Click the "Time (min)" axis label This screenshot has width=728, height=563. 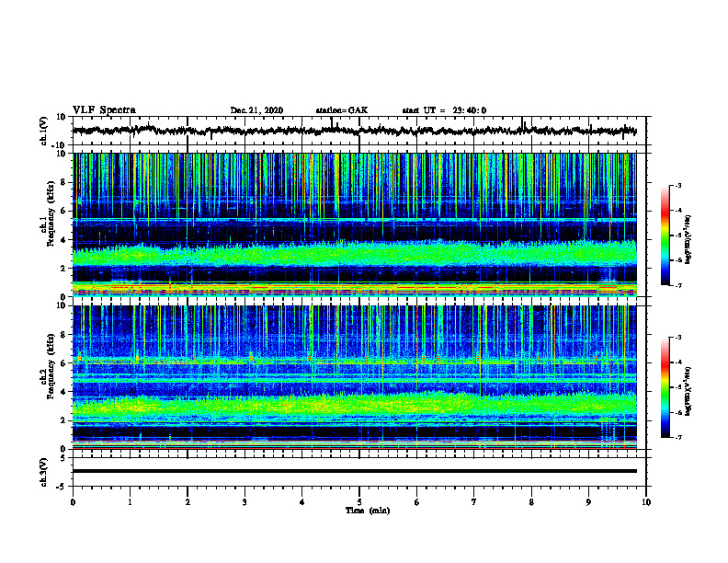click(x=368, y=511)
